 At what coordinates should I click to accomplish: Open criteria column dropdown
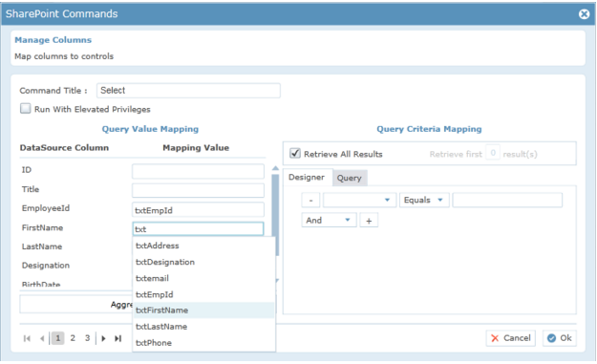(x=359, y=201)
